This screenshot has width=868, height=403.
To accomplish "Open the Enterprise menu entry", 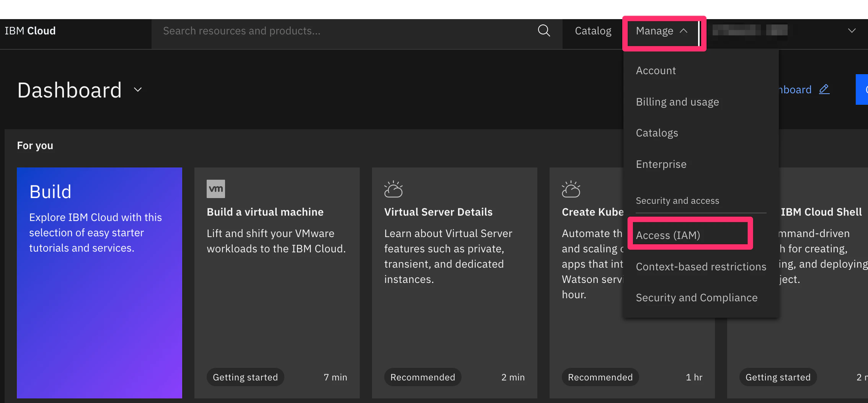I will [661, 164].
